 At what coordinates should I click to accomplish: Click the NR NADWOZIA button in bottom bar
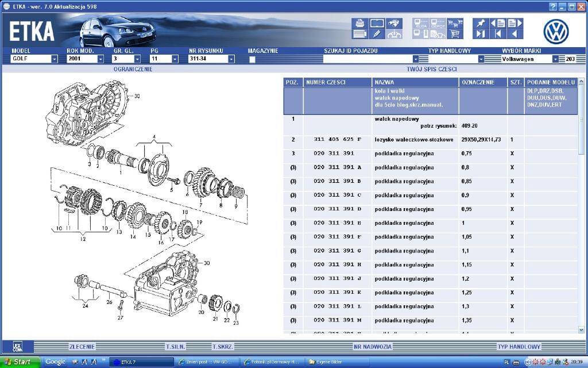coord(373,347)
